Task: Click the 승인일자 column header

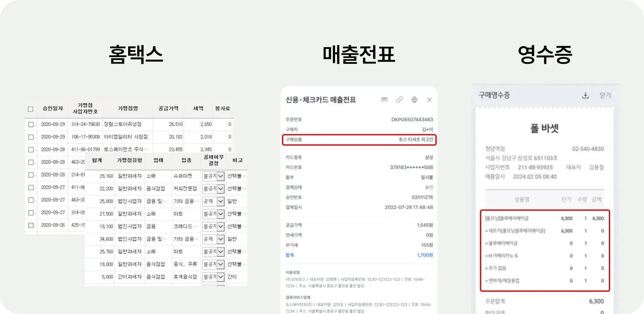Action: (53, 108)
